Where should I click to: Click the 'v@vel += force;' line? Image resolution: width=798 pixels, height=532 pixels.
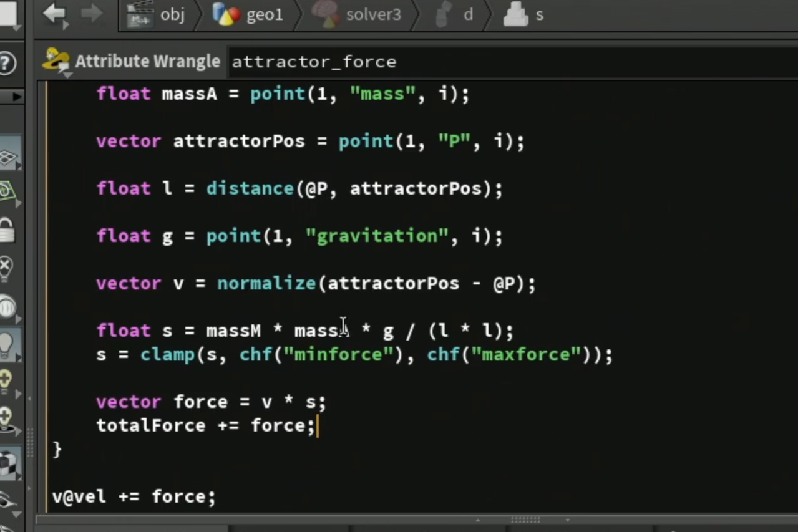(x=134, y=497)
